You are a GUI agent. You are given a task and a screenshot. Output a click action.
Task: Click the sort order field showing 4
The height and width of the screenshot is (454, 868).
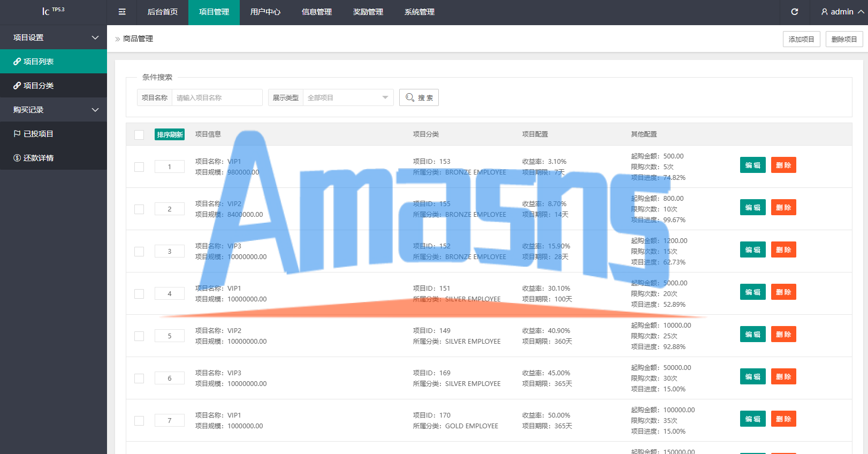pos(170,293)
